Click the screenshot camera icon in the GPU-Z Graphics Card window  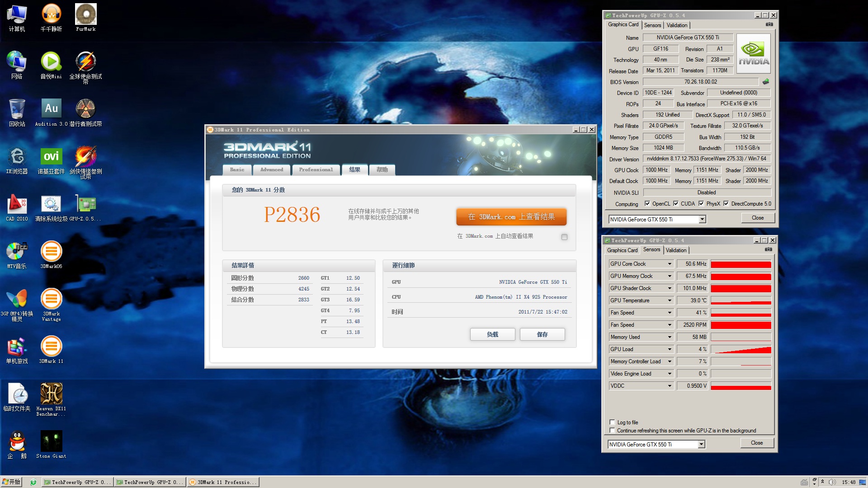click(x=769, y=24)
